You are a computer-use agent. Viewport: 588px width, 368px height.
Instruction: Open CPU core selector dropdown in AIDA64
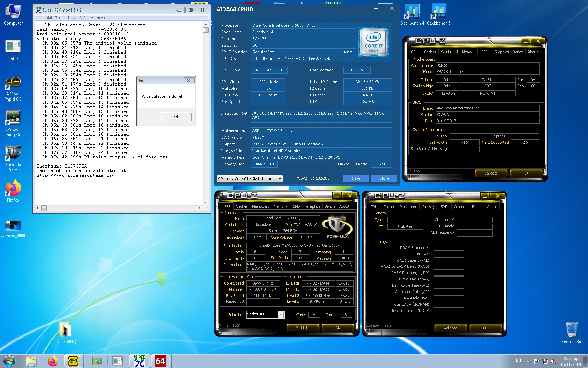[250, 179]
